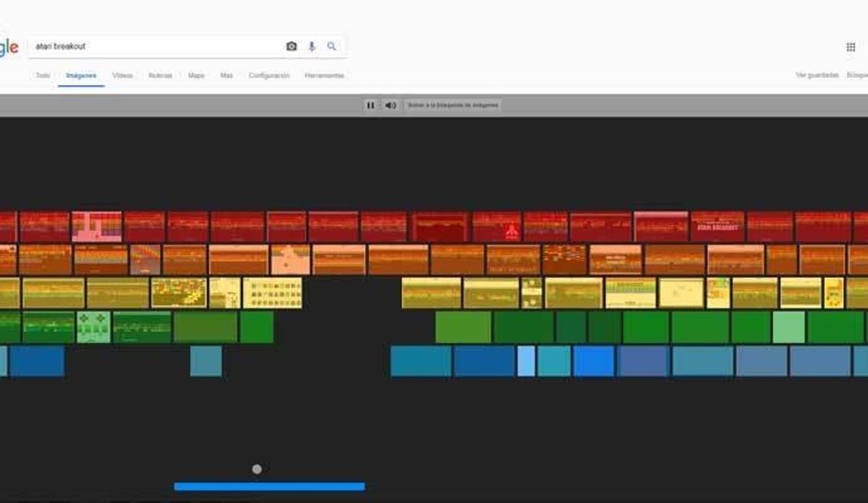Image resolution: width=868 pixels, height=503 pixels.
Task: Click the pink brick in red row
Action: 97,226
